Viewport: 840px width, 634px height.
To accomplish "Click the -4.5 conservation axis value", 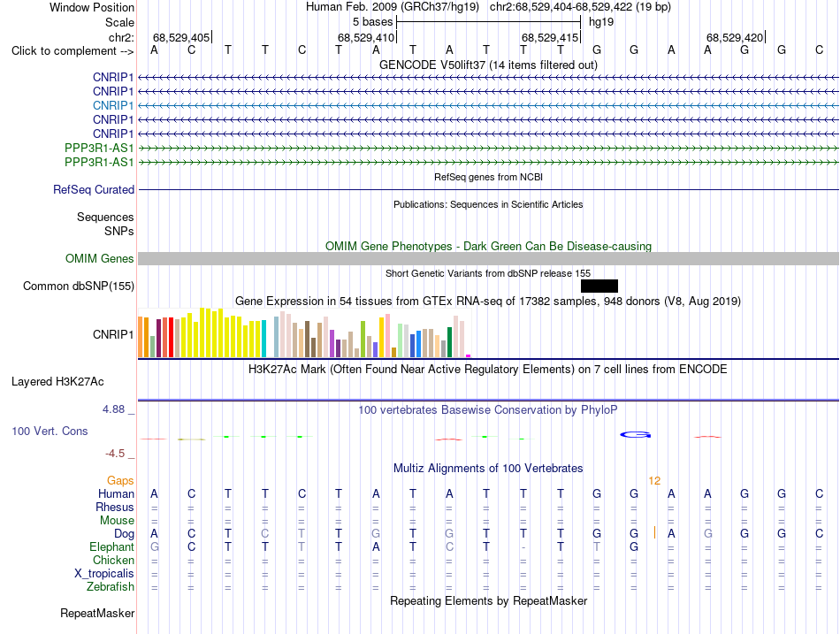I will click(x=115, y=454).
